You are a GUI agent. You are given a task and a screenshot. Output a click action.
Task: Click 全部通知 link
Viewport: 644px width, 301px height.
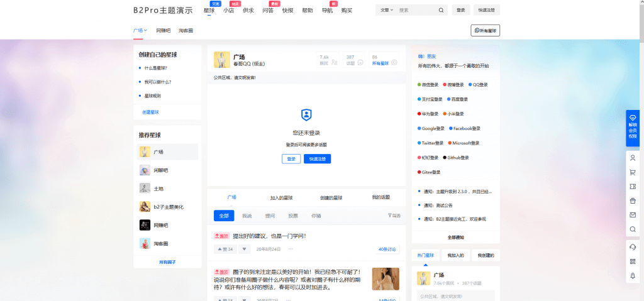(456, 238)
